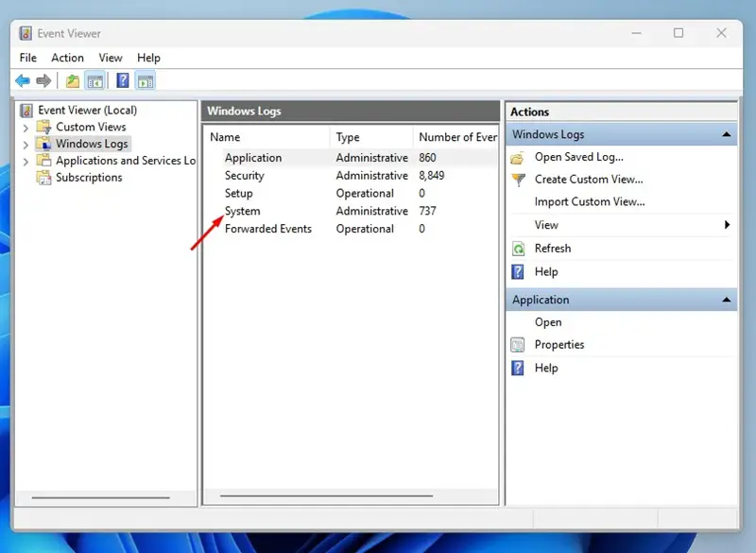Click the Properties icon under Application section
The height and width of the screenshot is (553, 756).
click(x=517, y=345)
